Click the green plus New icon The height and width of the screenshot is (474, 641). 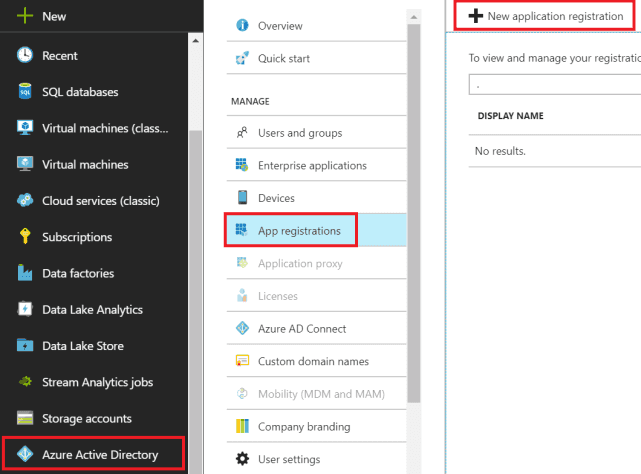tap(25, 16)
